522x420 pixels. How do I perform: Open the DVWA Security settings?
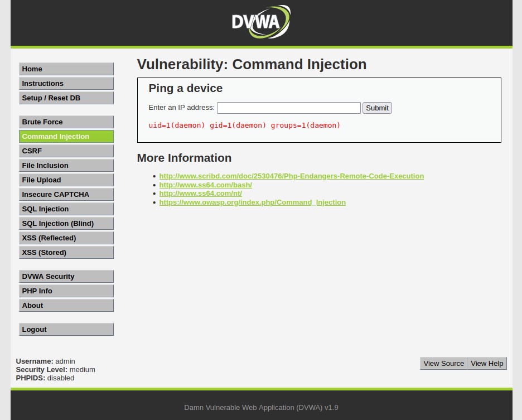(66, 277)
